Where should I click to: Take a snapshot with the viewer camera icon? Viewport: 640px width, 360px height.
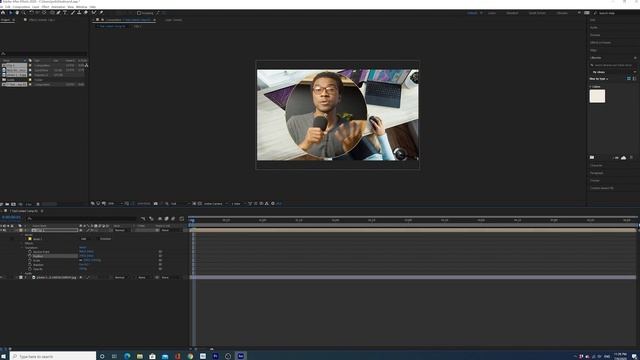tap(156, 203)
